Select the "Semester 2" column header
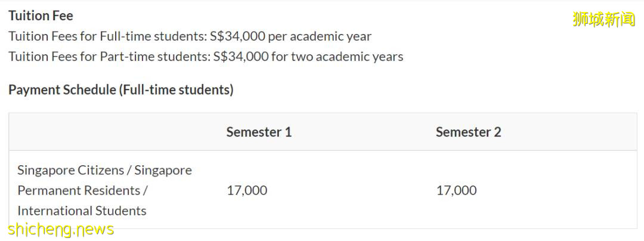 468,132
